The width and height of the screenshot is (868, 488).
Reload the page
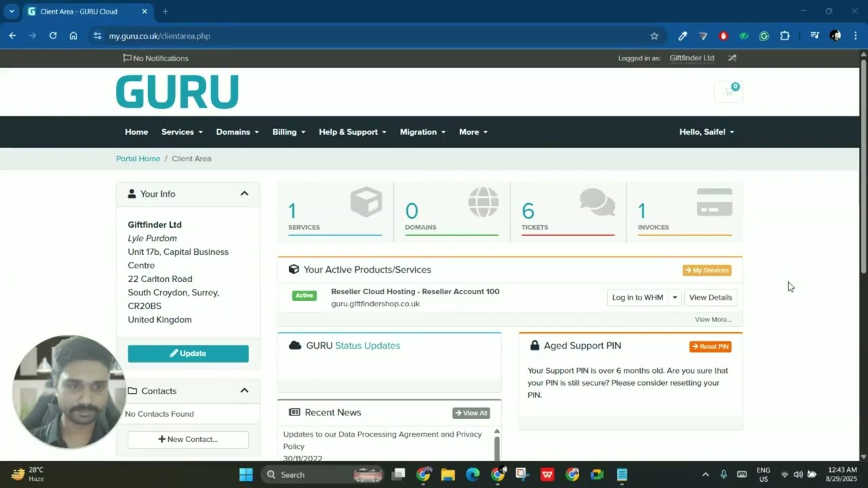pos(53,36)
